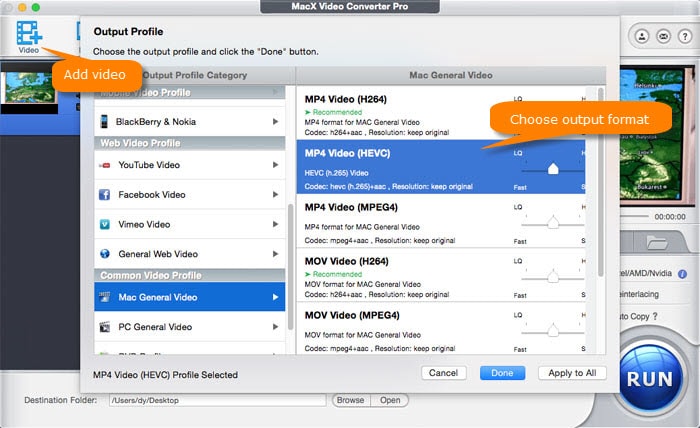Viewport: 700px width, 428px height.
Task: Expand Mac General Video submenu arrow
Action: [275, 297]
